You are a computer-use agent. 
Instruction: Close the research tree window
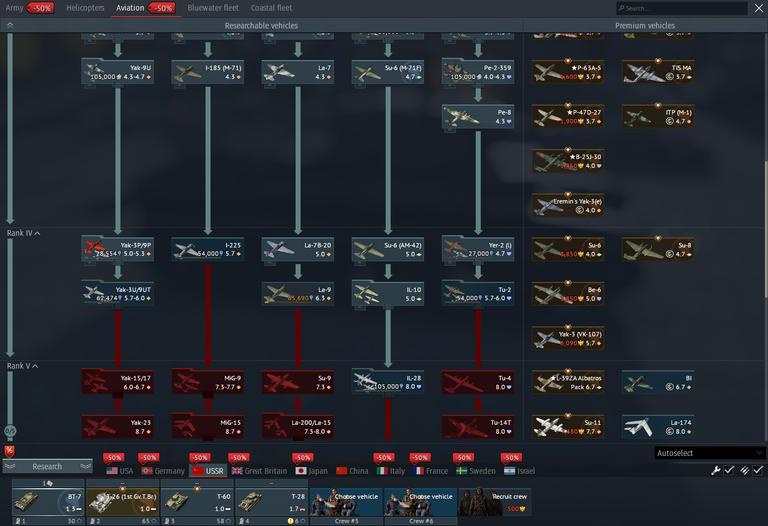point(759,8)
